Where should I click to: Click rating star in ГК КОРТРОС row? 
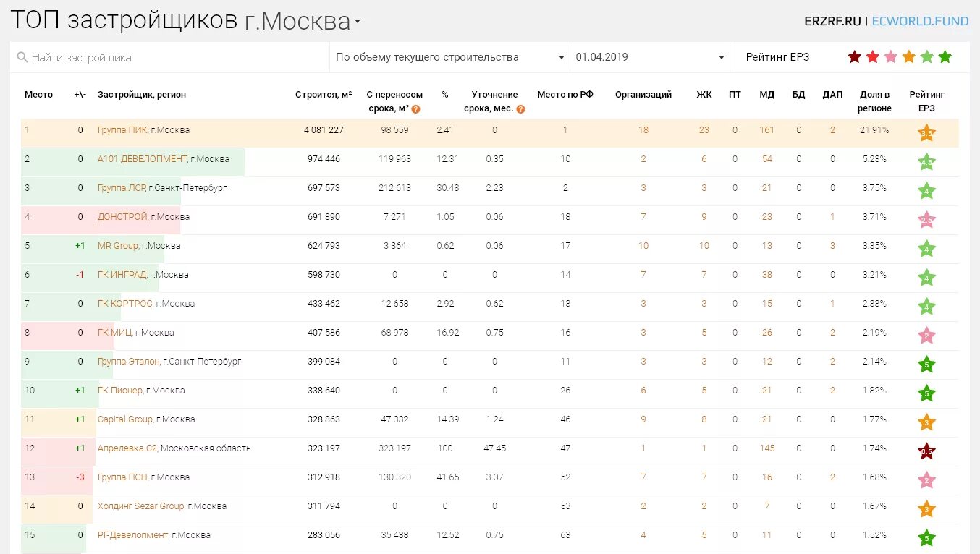[927, 307]
